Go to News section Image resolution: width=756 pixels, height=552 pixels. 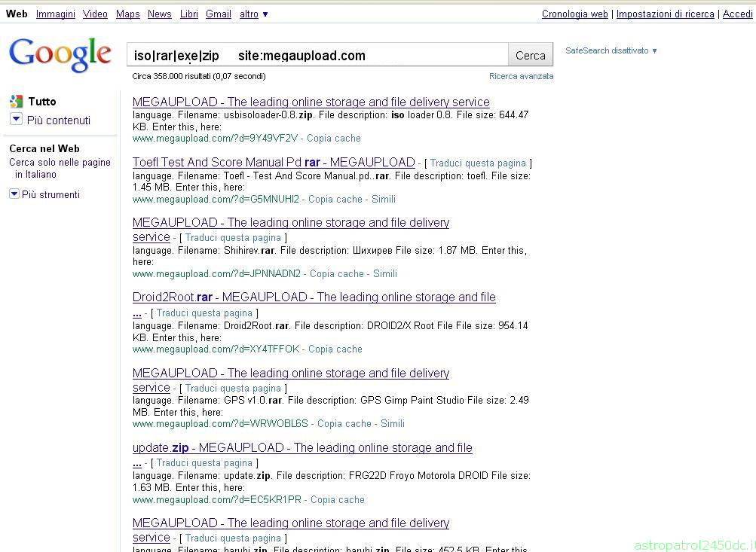160,14
